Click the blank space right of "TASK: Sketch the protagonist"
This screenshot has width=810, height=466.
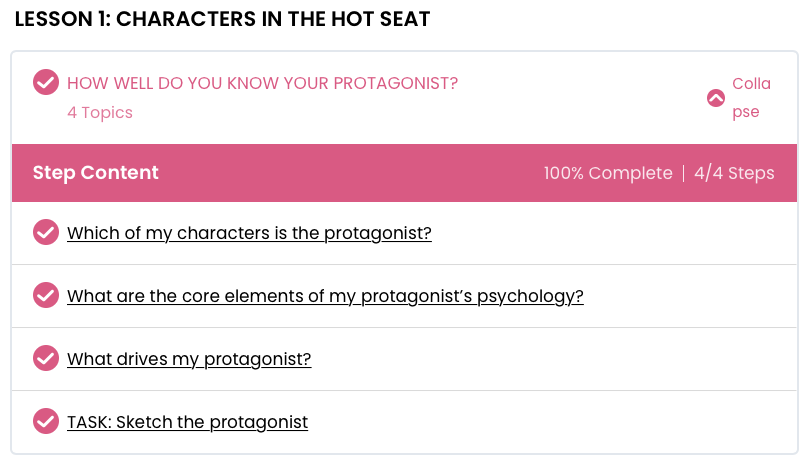click(x=552, y=422)
